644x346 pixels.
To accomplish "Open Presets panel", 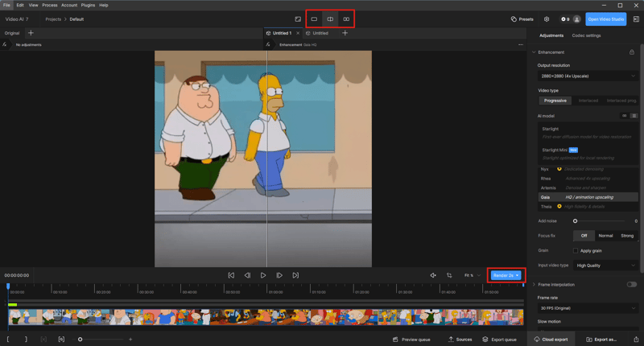I will click(x=522, y=19).
